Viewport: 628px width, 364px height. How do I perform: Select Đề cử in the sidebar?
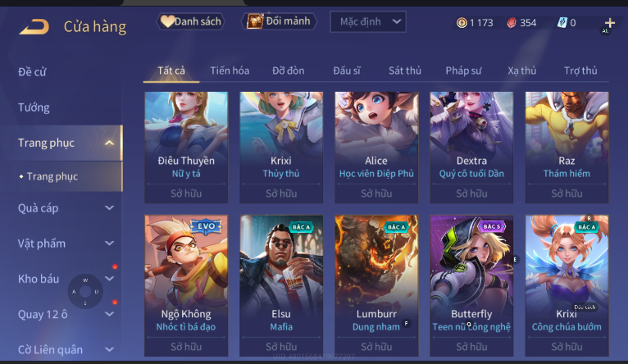pyautogui.click(x=32, y=72)
